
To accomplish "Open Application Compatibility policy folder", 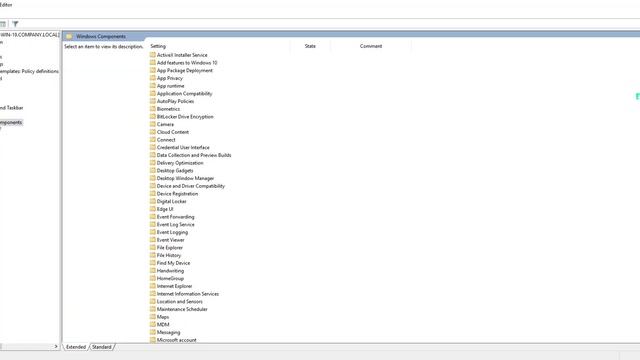I will [181, 93].
